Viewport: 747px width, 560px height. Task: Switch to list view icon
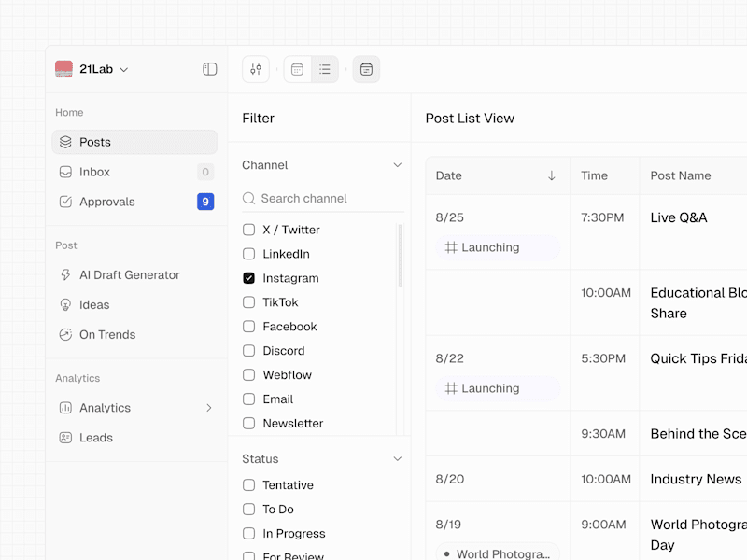[x=325, y=69]
